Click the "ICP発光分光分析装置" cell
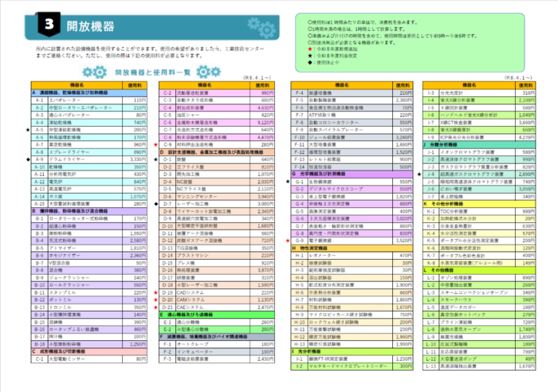 tap(477, 137)
